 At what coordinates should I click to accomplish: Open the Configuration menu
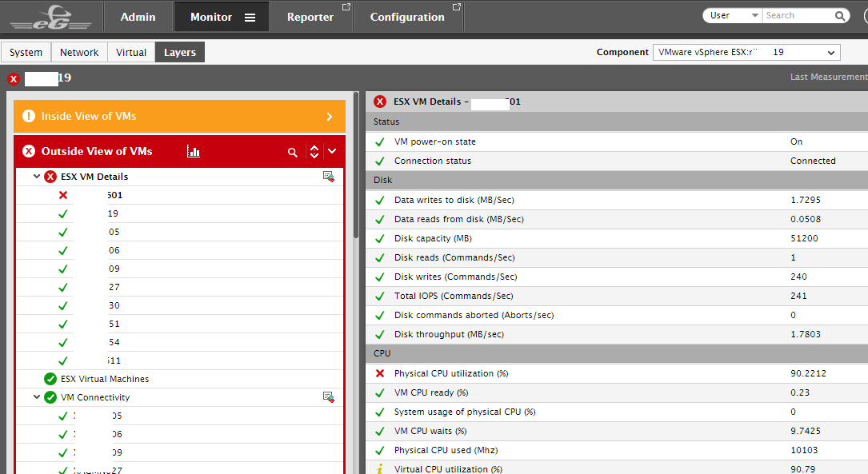(407, 17)
